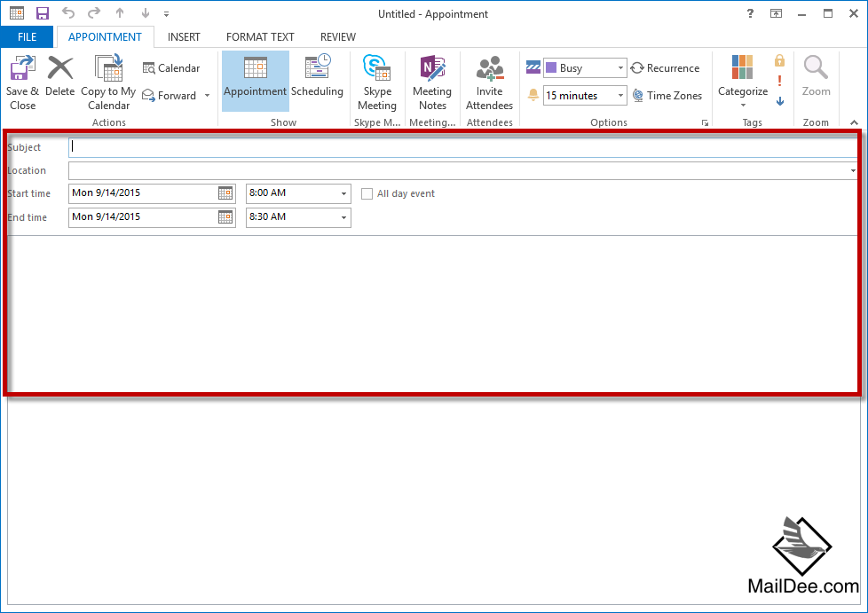
Task: Switch to FORMAT TEXT tab
Action: click(x=260, y=37)
